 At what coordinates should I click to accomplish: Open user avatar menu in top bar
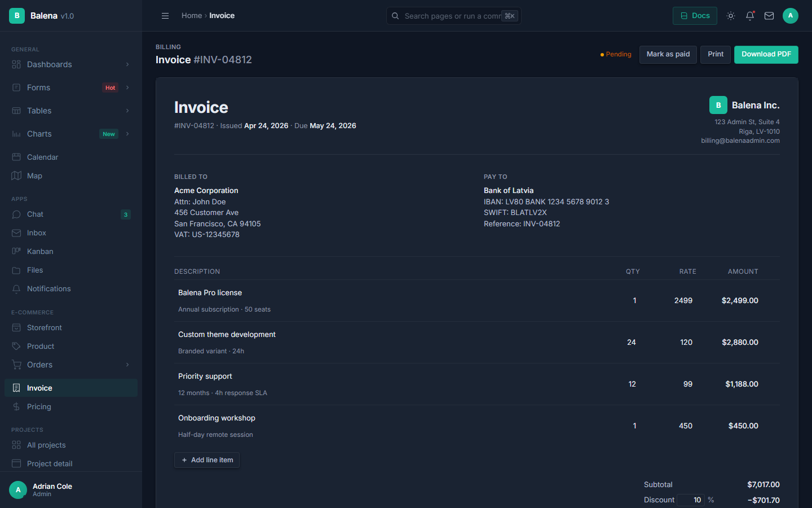[x=791, y=16]
